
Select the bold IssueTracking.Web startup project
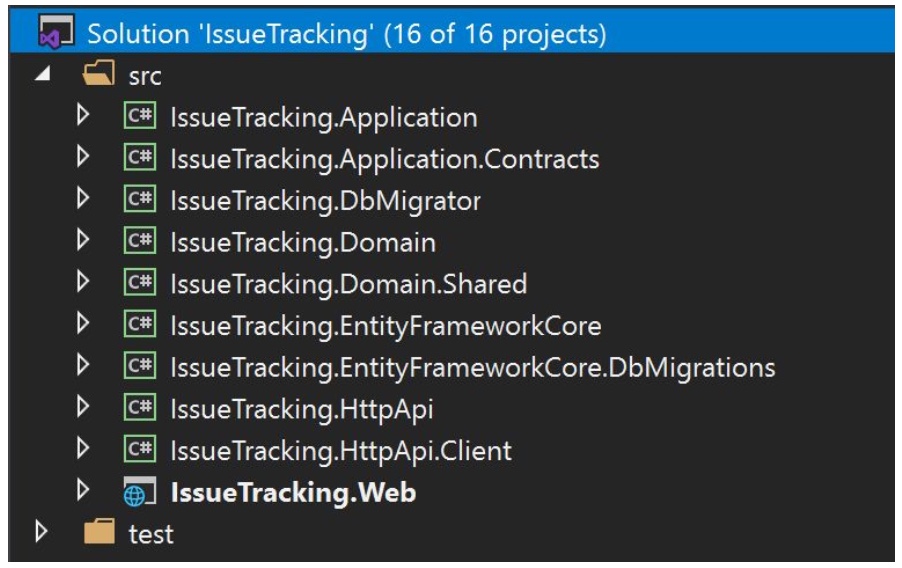(293, 493)
